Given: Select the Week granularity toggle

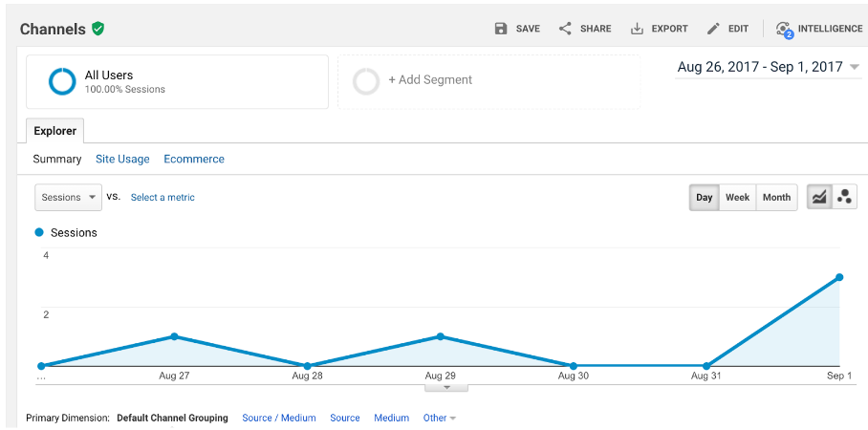Looking at the screenshot, I should pyautogui.click(x=737, y=198).
